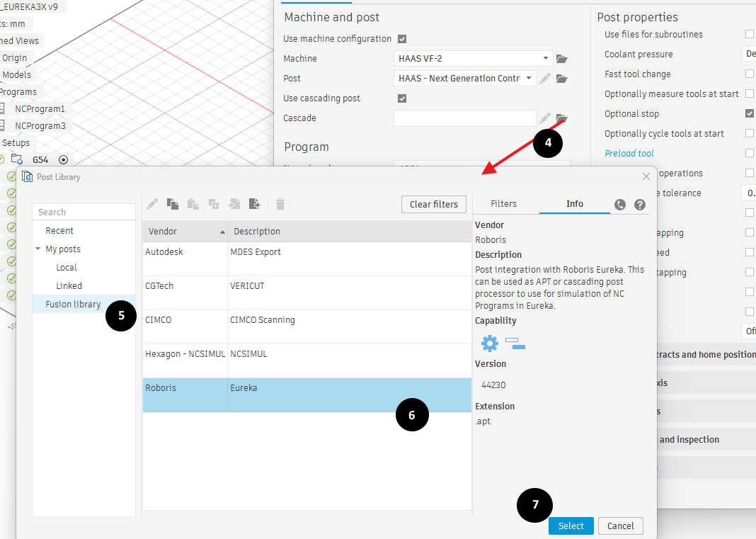
Task: Click the active setup radio icon after G54
Action: click(x=63, y=160)
